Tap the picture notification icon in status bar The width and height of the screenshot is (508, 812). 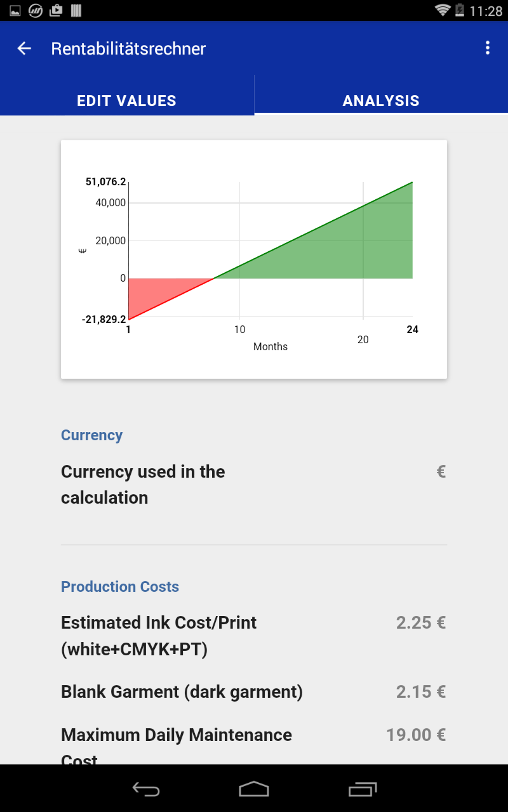(x=15, y=11)
